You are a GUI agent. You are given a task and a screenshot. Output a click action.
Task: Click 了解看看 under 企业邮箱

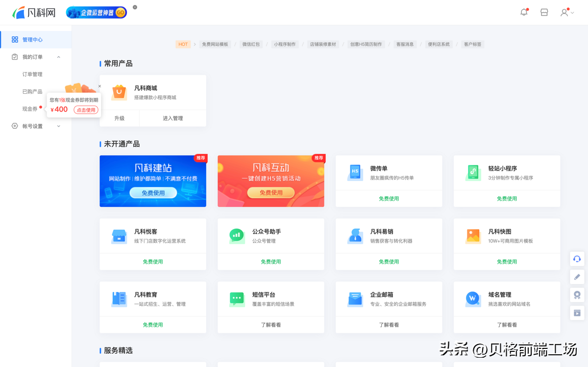[x=389, y=325]
